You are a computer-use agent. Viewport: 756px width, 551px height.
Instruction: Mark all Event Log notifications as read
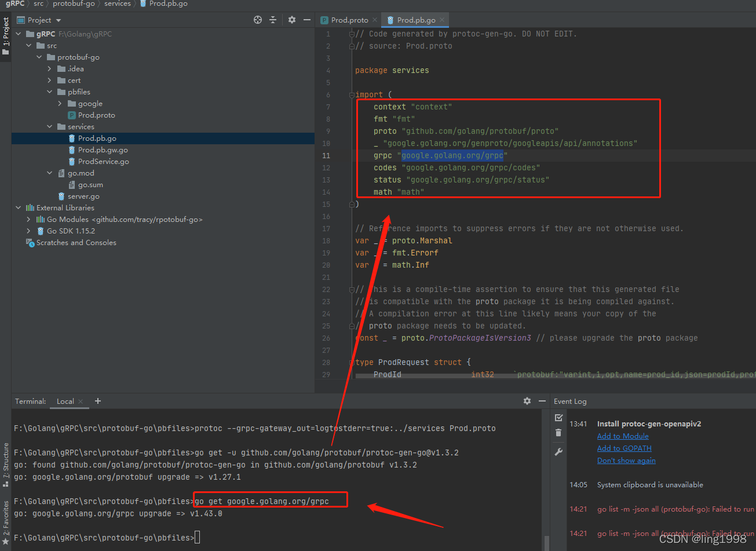[558, 417]
